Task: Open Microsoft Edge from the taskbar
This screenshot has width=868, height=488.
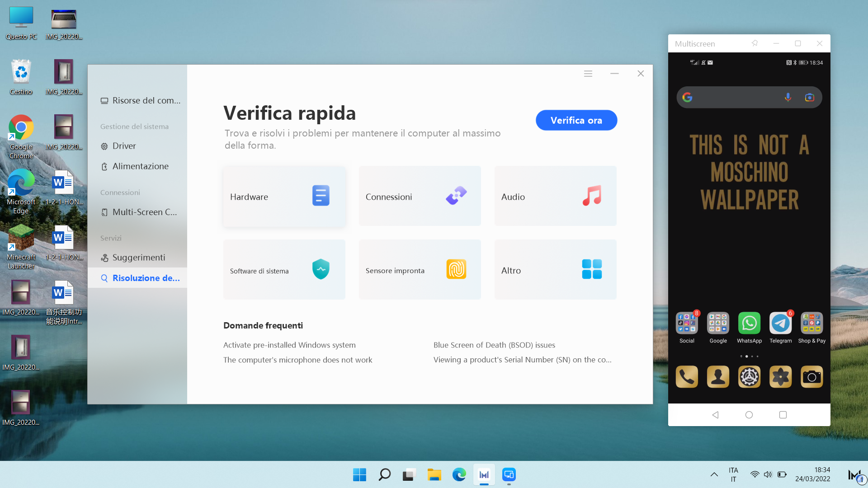Action: click(x=459, y=474)
